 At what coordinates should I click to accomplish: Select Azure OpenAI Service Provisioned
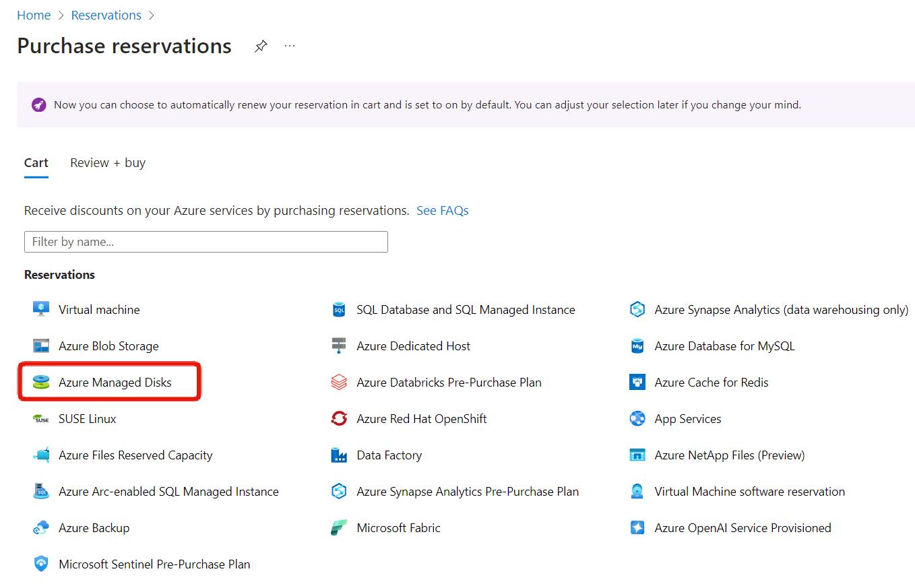(743, 528)
